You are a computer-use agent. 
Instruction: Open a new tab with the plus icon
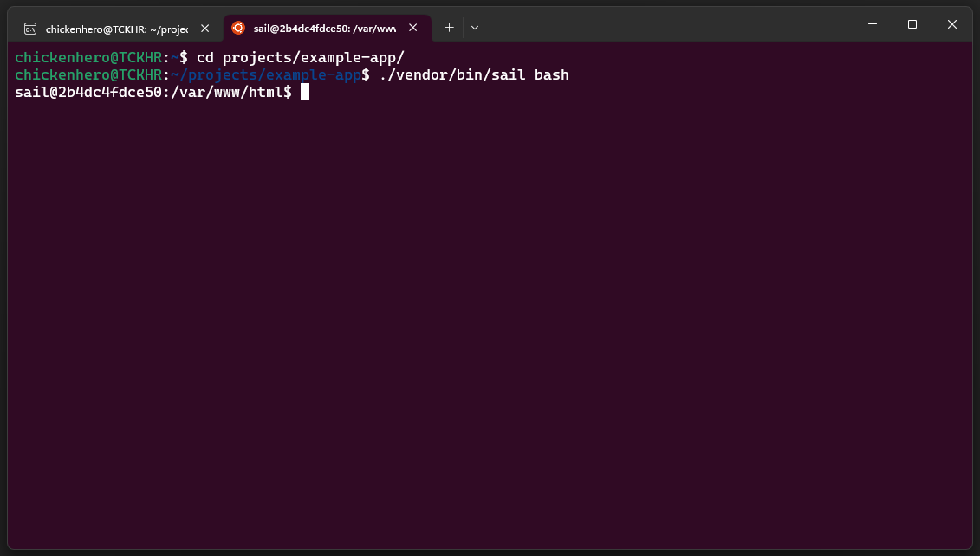pos(449,27)
